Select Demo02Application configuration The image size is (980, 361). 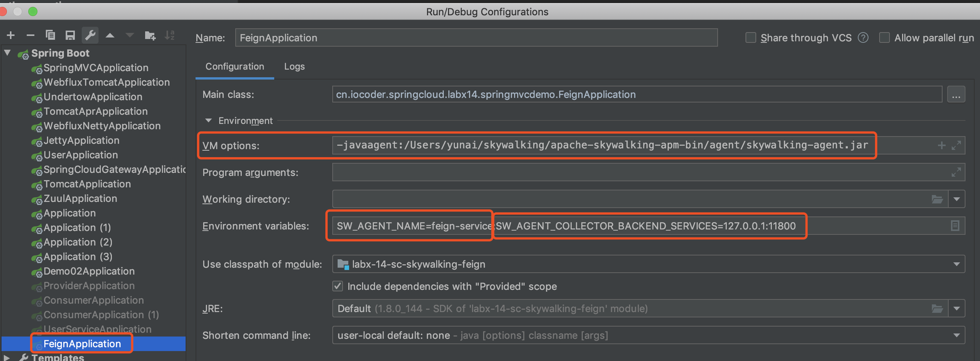89,271
